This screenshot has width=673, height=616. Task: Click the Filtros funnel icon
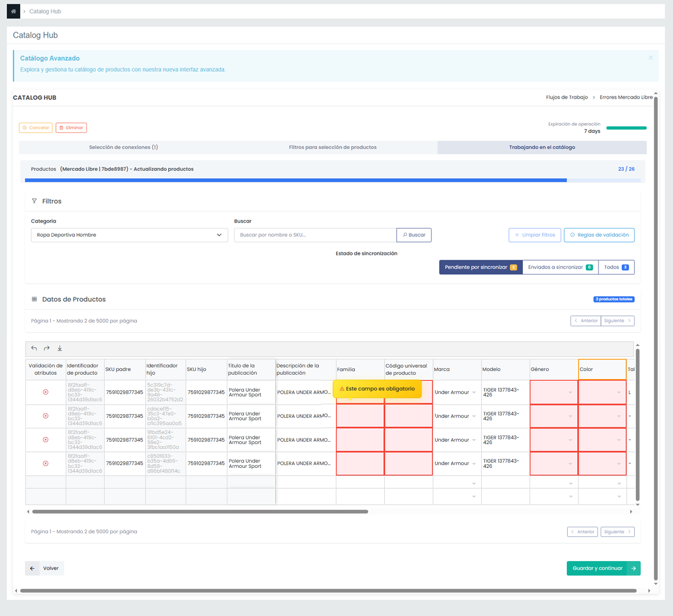34,201
